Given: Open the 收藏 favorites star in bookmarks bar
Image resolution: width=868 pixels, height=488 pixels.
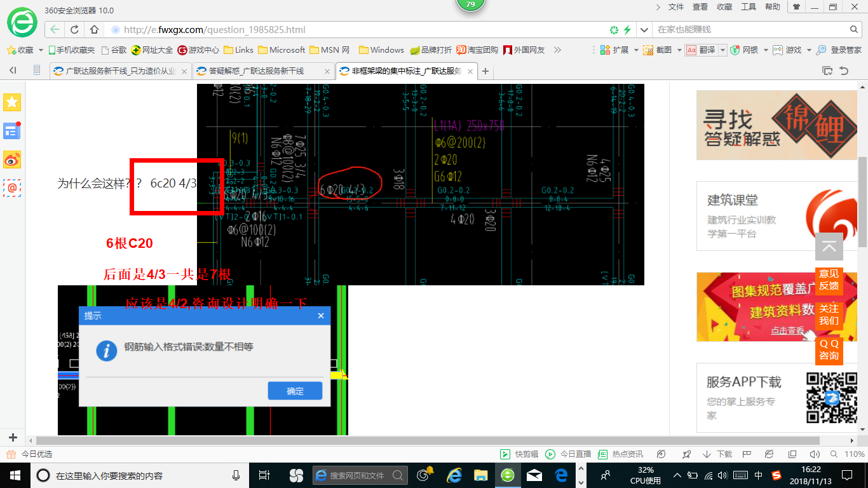Looking at the screenshot, I should tap(20, 50).
